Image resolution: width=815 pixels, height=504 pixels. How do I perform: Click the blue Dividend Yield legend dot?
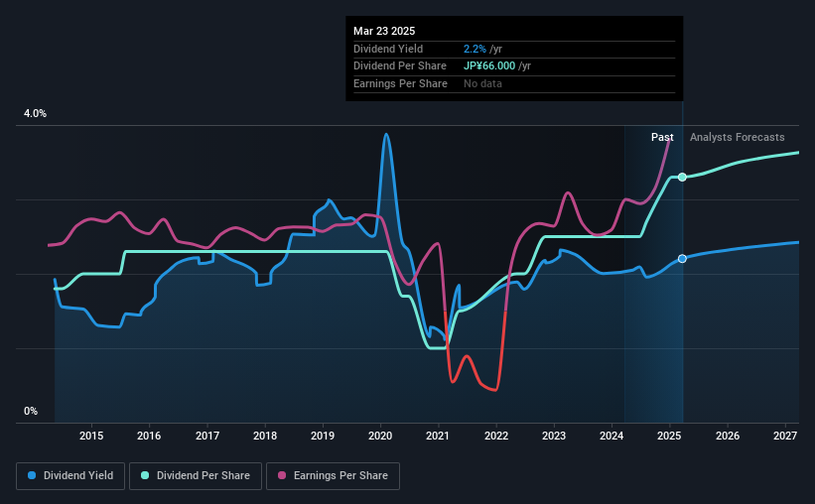[32, 475]
